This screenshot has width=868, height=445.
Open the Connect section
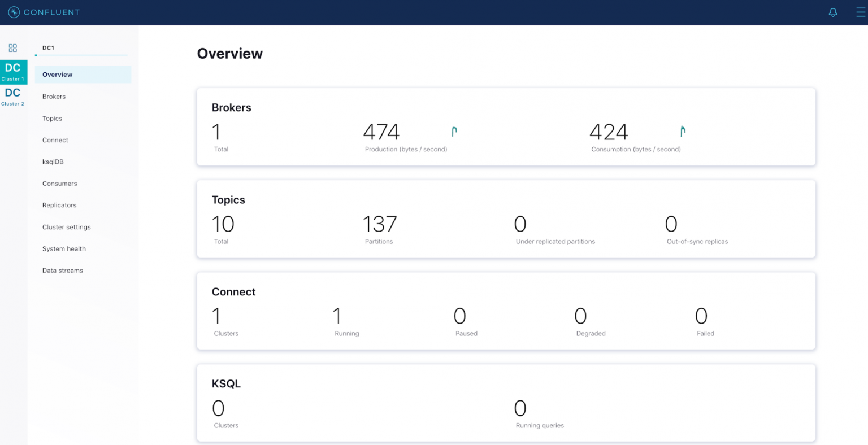coord(55,140)
